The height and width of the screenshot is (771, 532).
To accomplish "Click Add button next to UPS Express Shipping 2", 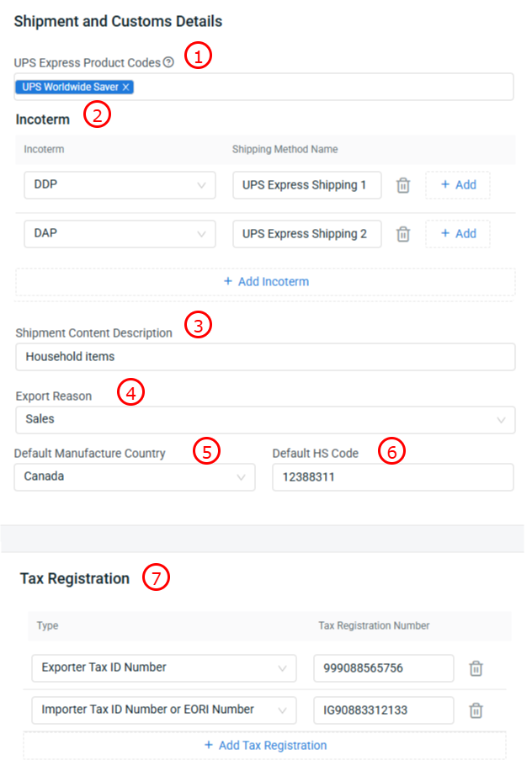I will [x=458, y=234].
